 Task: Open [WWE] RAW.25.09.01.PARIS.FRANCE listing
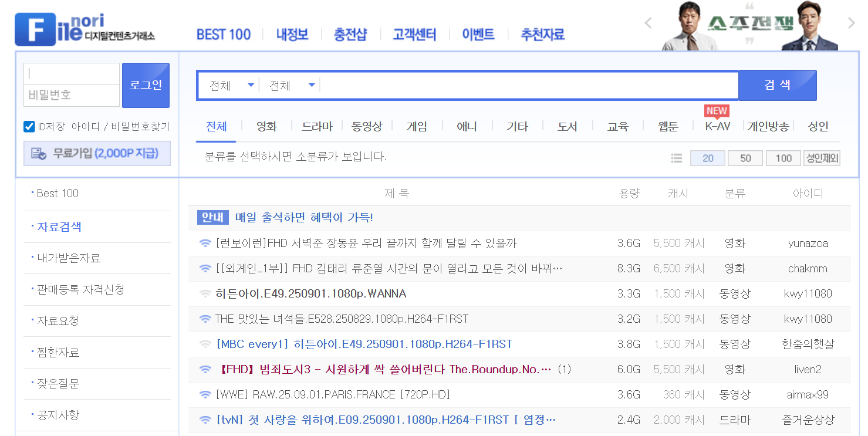click(333, 394)
